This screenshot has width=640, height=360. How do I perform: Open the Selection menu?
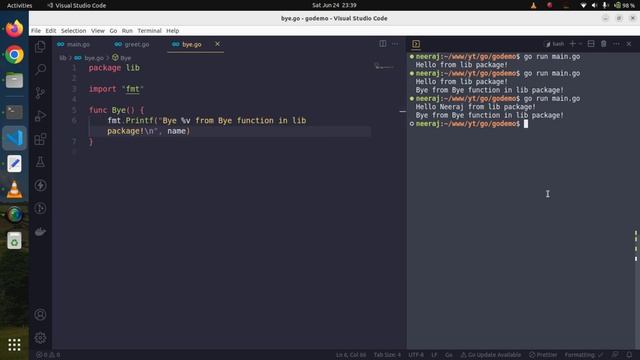click(73, 31)
